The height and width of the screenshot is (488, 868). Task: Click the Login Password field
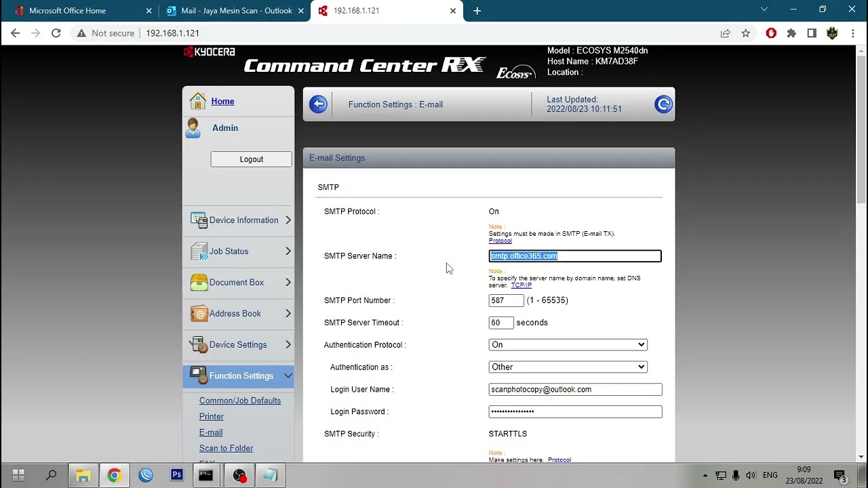[575, 411]
